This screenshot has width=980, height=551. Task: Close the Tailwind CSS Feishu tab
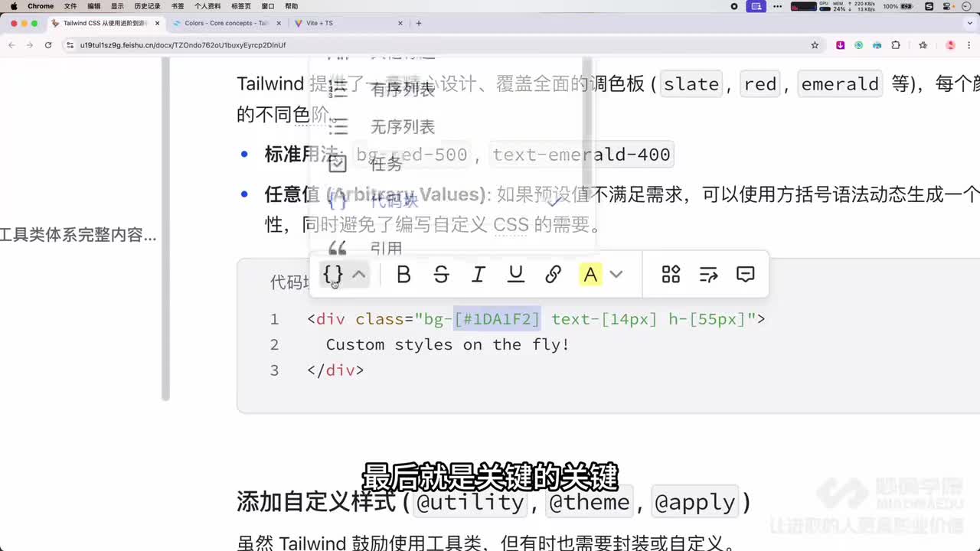click(158, 23)
